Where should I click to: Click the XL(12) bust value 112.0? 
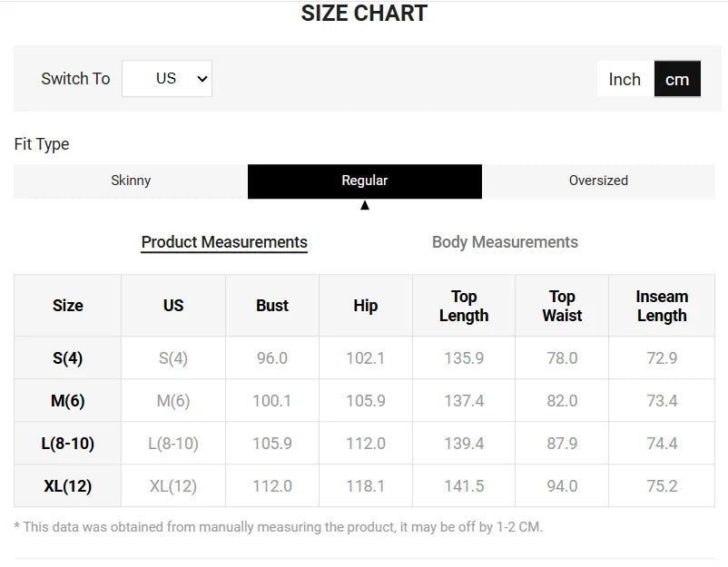(x=272, y=486)
